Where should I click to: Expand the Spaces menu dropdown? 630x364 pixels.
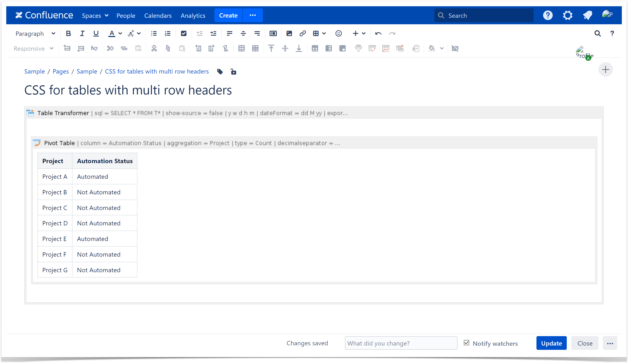pos(95,15)
